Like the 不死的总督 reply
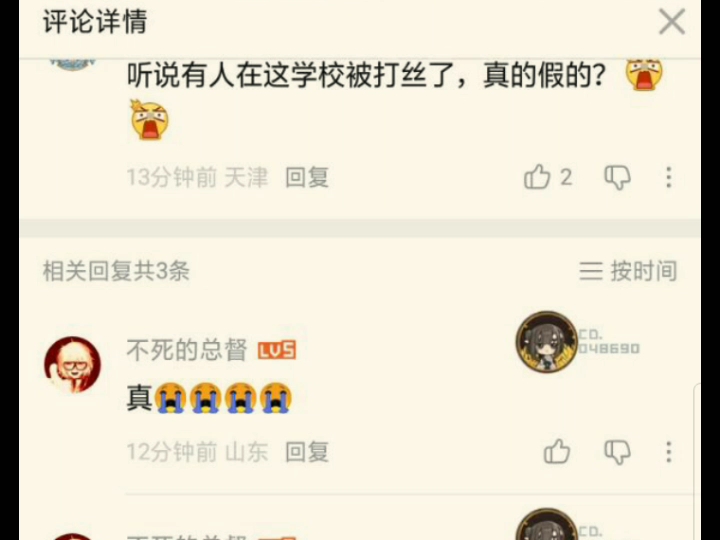Screen dimensions: 720x540 [x=557, y=451]
